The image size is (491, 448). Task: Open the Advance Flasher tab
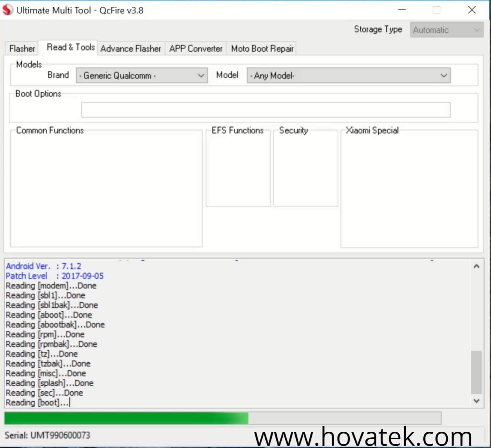[131, 49]
